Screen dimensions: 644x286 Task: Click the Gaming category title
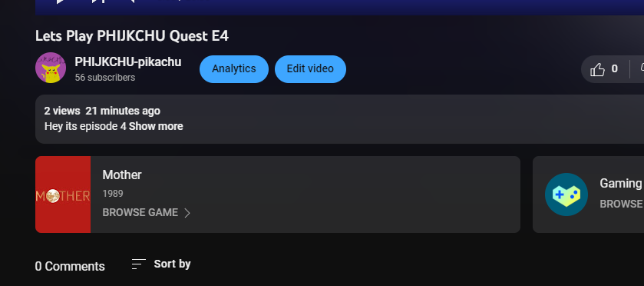[621, 184]
